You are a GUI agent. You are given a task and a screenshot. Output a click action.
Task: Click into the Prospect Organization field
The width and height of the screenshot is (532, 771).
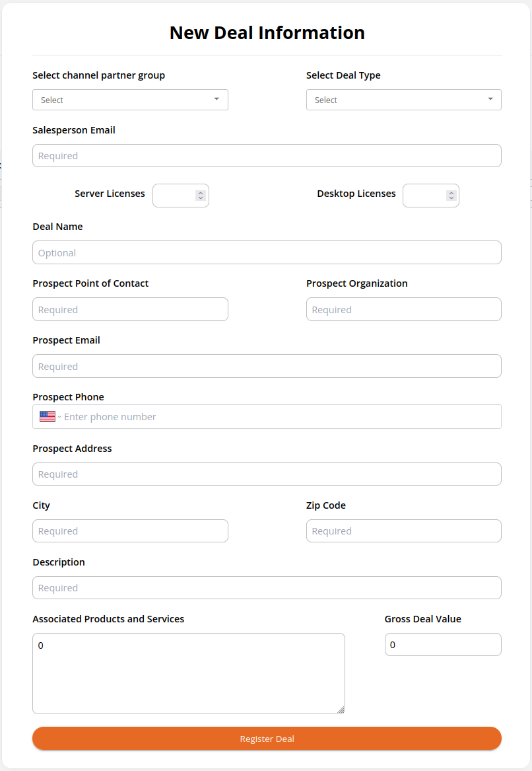(404, 309)
